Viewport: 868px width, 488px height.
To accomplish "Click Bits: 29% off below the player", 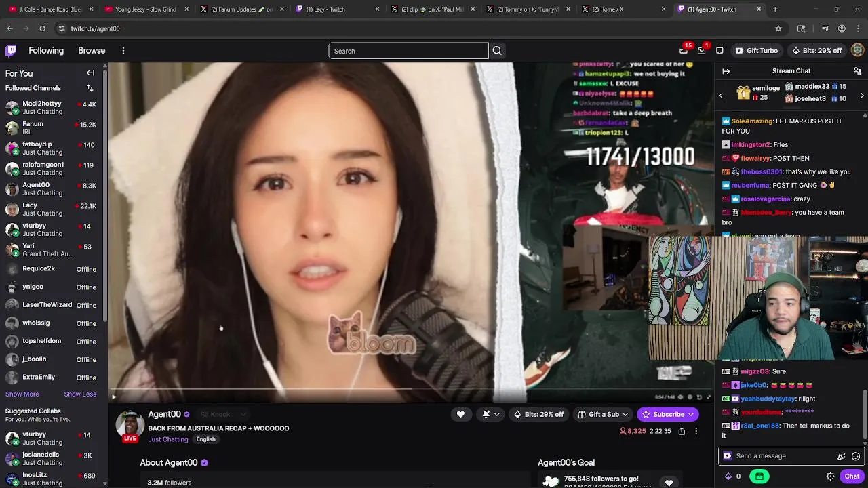I will (x=538, y=414).
